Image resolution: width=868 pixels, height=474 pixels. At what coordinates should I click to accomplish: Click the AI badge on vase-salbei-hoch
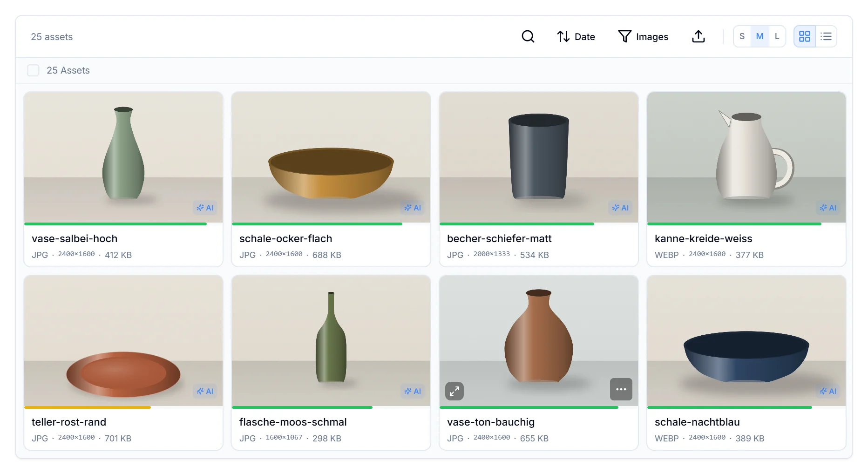point(205,208)
